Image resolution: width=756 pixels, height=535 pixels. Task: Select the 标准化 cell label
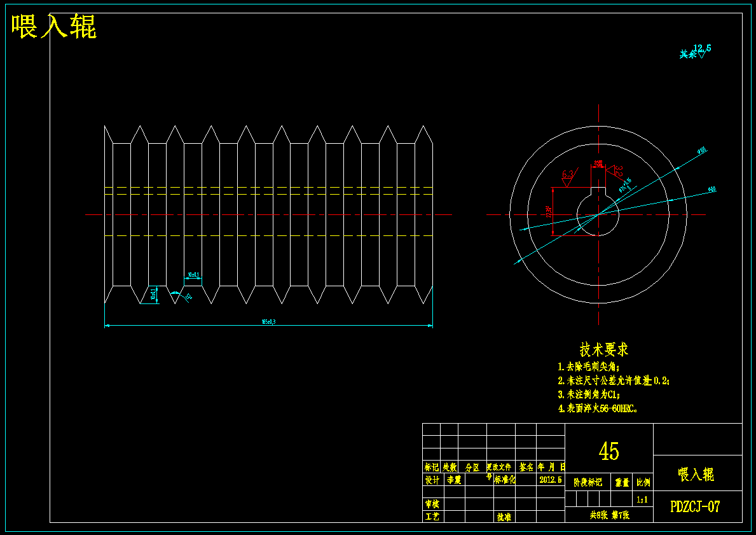505,480
